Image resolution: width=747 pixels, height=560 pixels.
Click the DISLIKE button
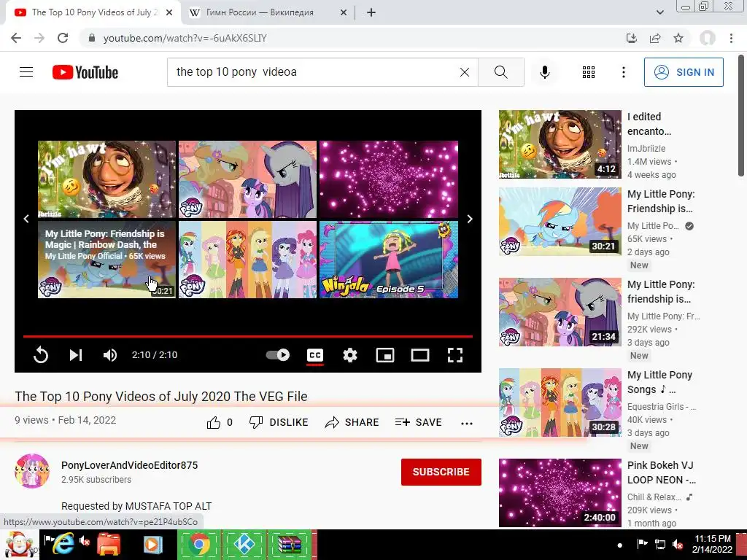click(x=279, y=422)
